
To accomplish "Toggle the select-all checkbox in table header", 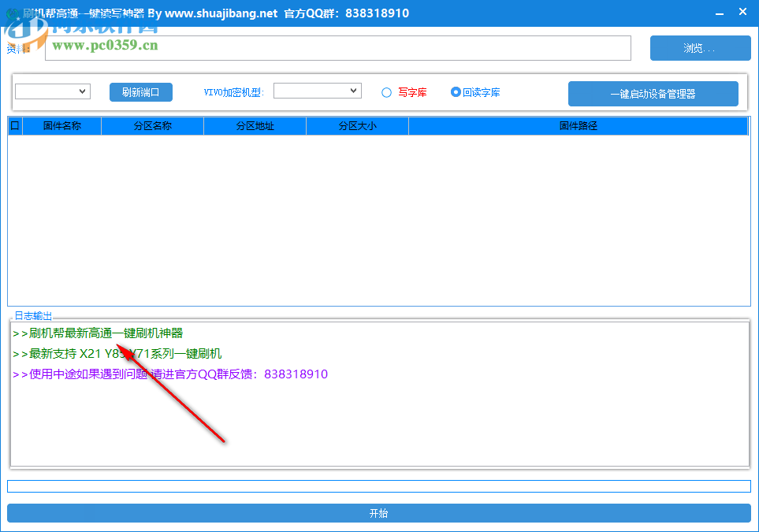I will tap(15, 126).
